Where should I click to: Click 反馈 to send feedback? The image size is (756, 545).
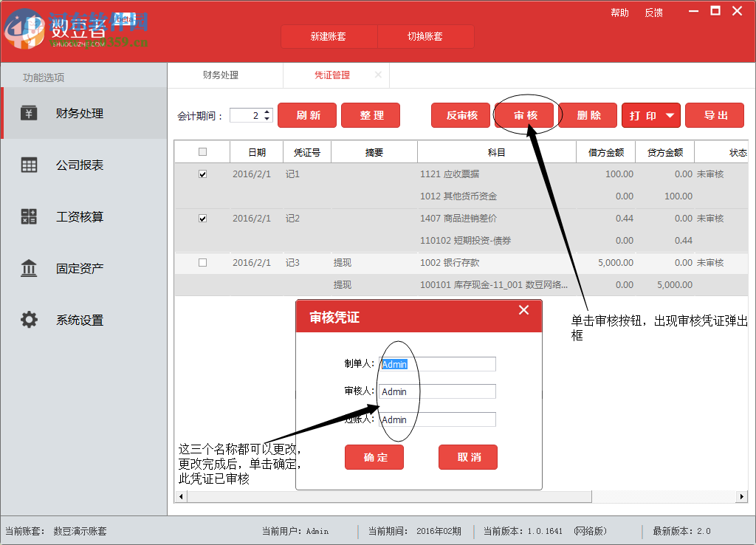click(x=653, y=12)
